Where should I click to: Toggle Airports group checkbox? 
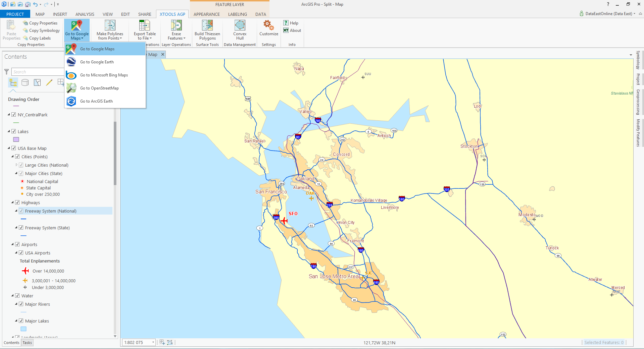point(17,244)
